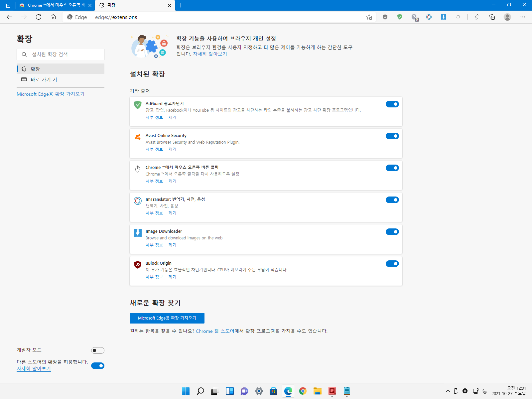Click the mouse right-click extension toolbar icon

[458, 17]
